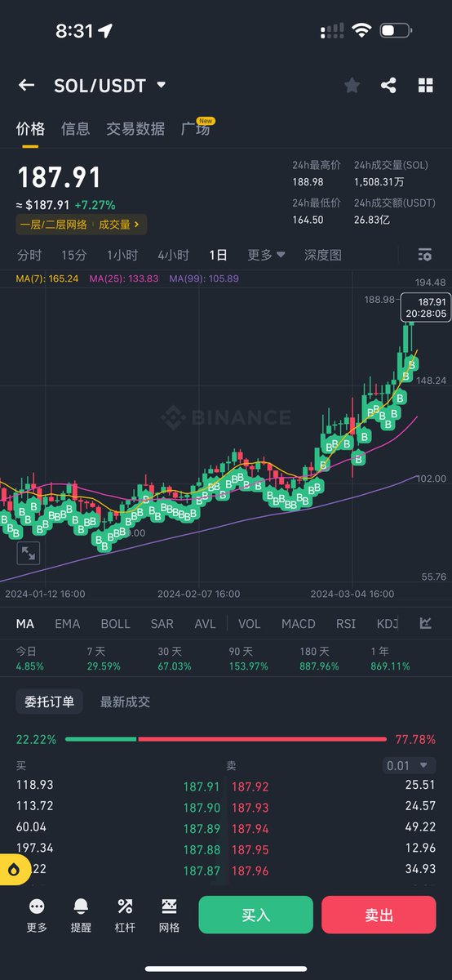This screenshot has width=452, height=980.
Task: Expand the 更多 timeframe dropdown
Action: [267, 255]
